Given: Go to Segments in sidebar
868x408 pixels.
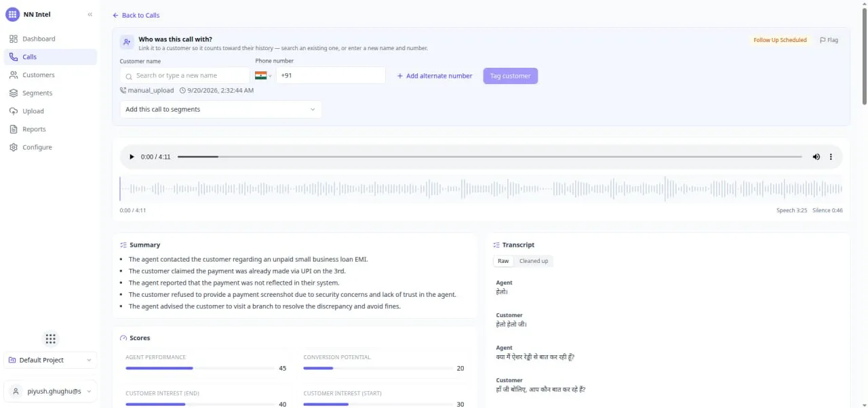Looking at the screenshot, I should point(50,93).
